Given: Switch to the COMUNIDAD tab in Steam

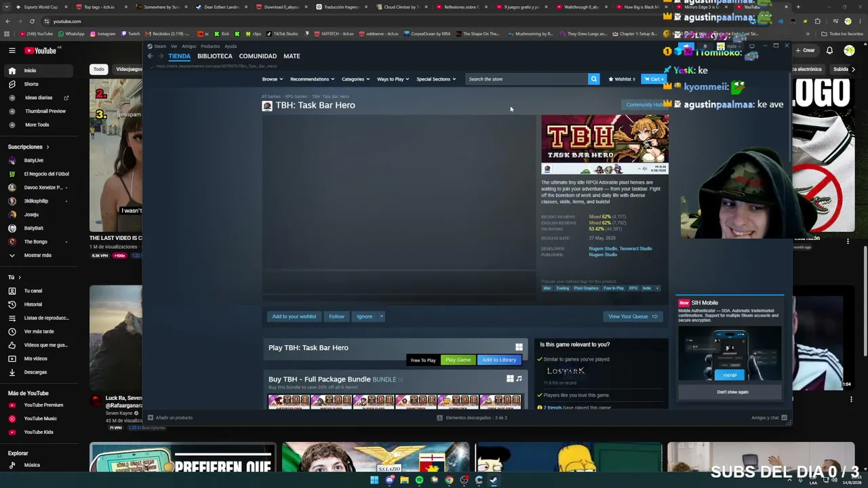Looking at the screenshot, I should pos(258,56).
